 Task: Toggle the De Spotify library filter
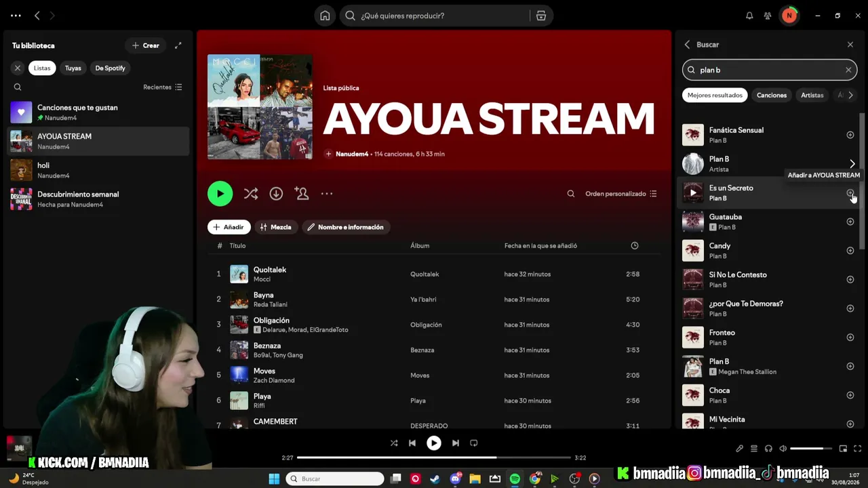point(110,68)
